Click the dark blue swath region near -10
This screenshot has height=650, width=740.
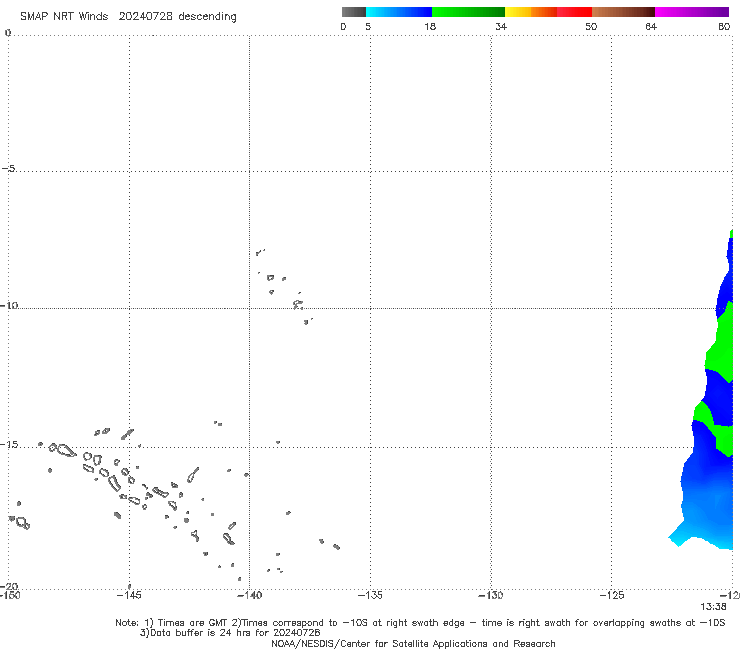[x=725, y=293]
